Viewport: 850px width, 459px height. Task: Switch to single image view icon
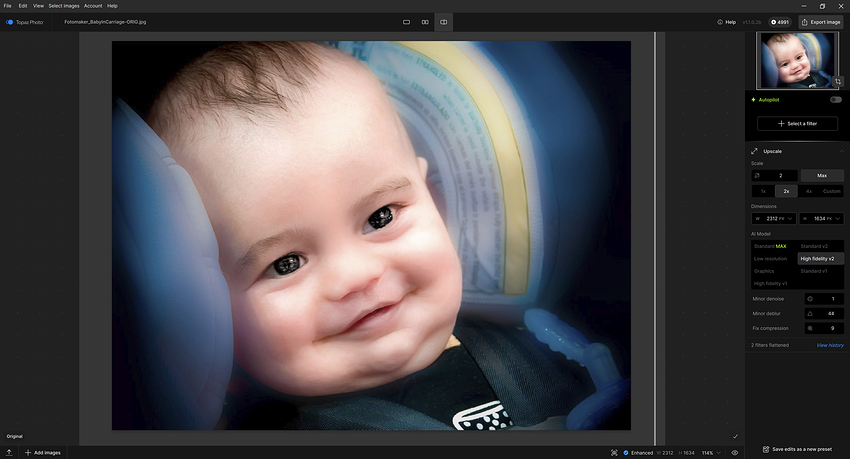[x=407, y=21]
